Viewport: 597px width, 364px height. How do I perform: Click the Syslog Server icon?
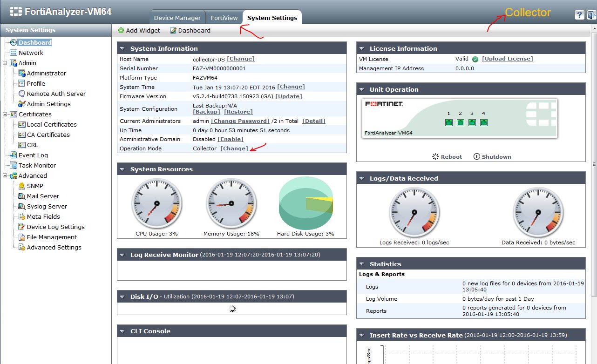tap(21, 206)
